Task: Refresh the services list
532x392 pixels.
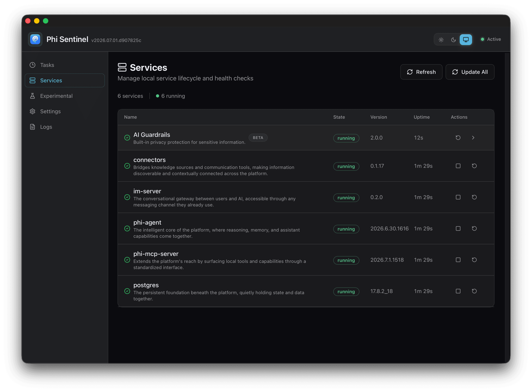Action: pos(421,72)
